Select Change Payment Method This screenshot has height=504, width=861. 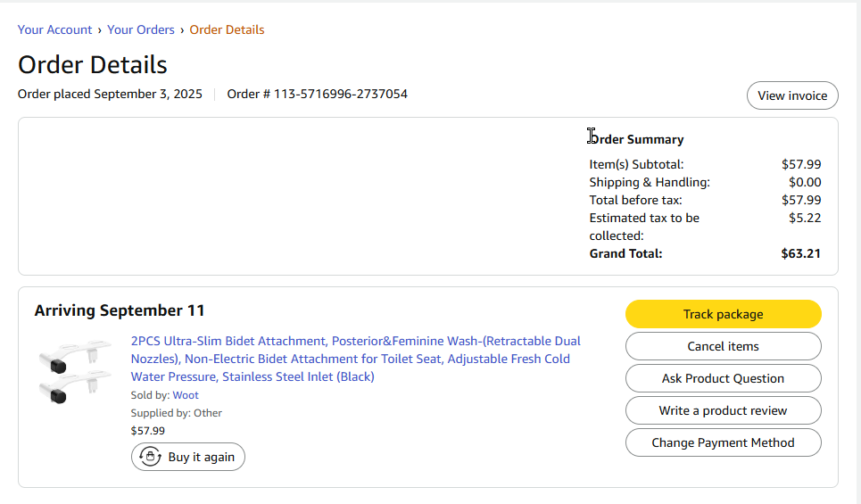[x=724, y=442]
